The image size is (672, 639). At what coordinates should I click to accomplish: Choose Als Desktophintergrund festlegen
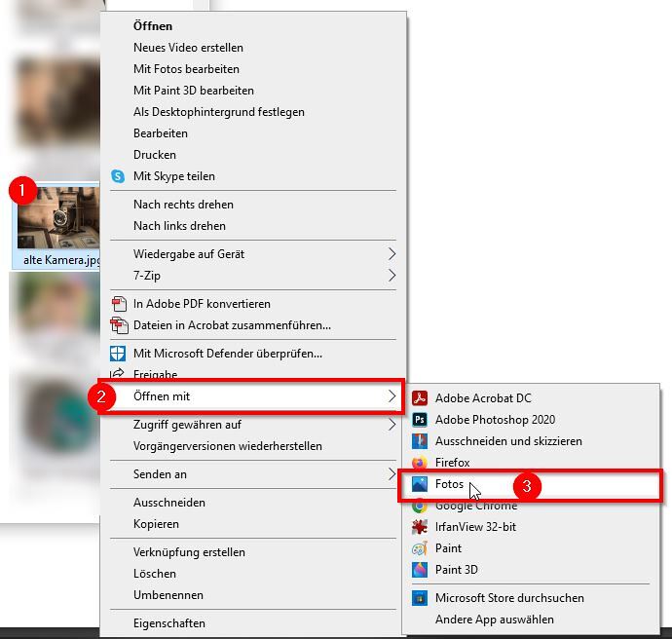tap(219, 112)
